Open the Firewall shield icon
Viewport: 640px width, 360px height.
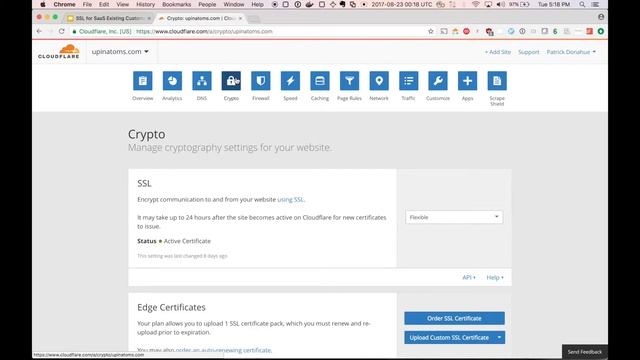pos(261,81)
